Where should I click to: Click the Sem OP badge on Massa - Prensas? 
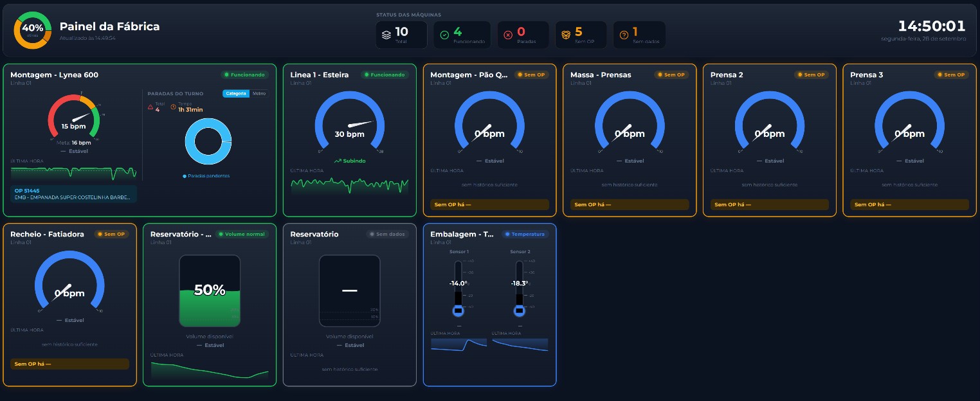tap(671, 75)
